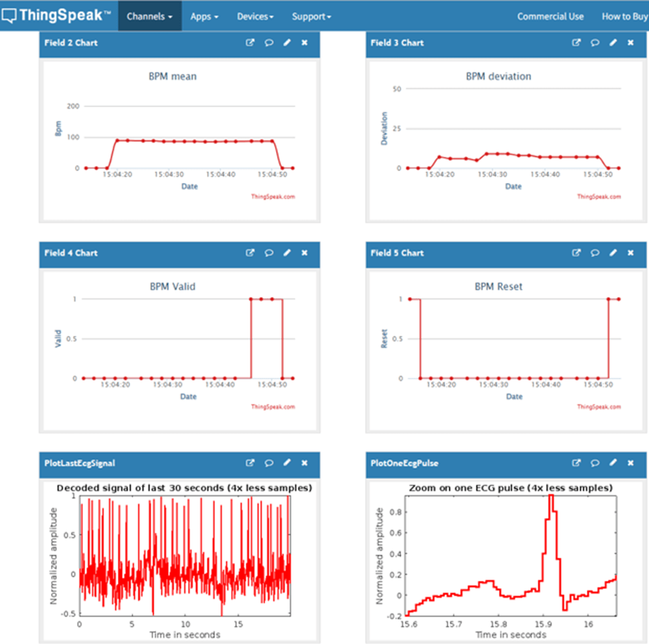
Task: Go to Commercial Use page
Action: pos(550,16)
